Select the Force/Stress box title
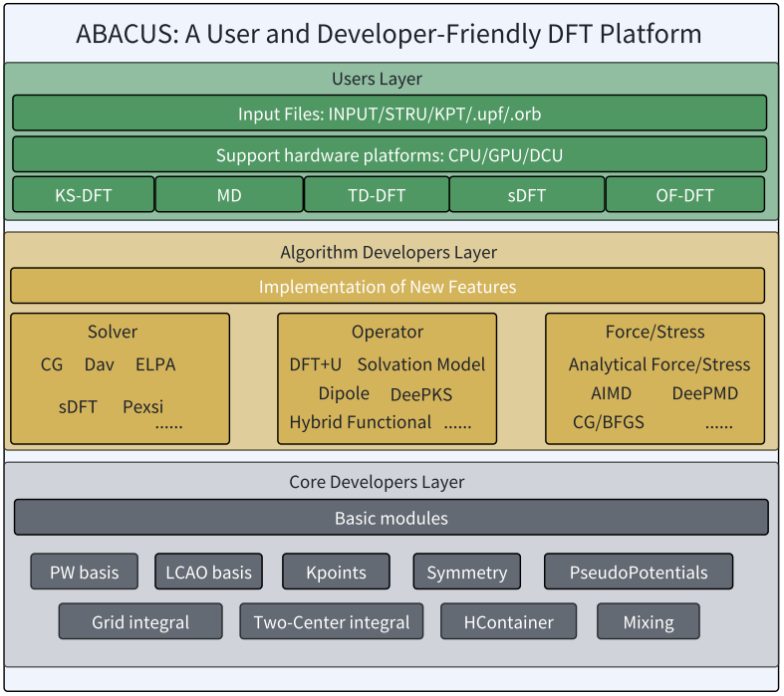Screen dimensions: 784x696 [655, 332]
